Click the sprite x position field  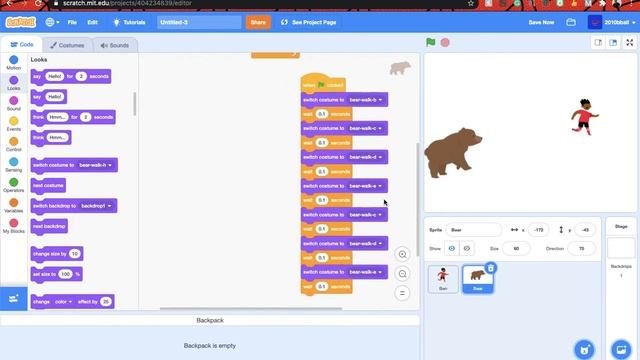(x=538, y=230)
